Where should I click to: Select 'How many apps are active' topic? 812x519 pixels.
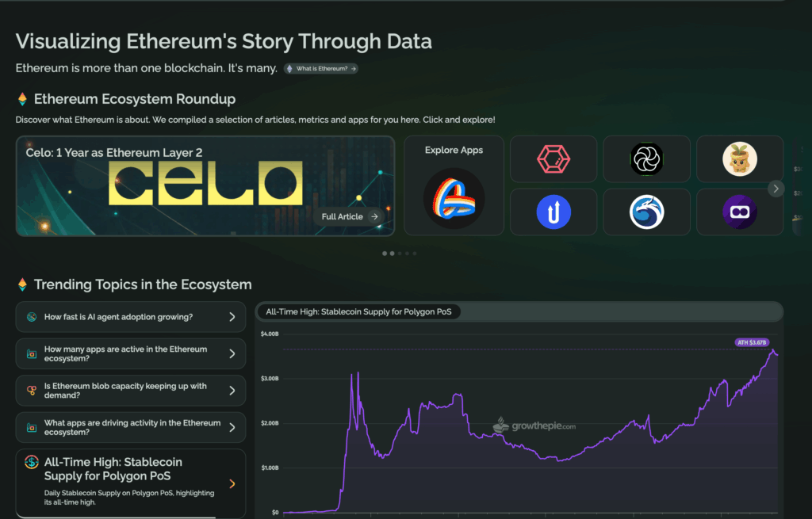(125, 353)
